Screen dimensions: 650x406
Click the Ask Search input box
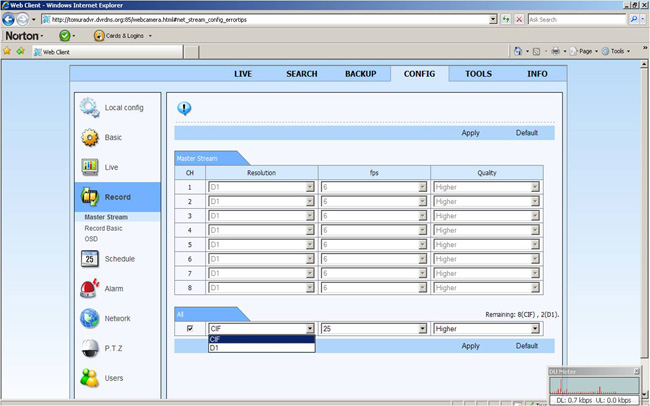pos(577,19)
